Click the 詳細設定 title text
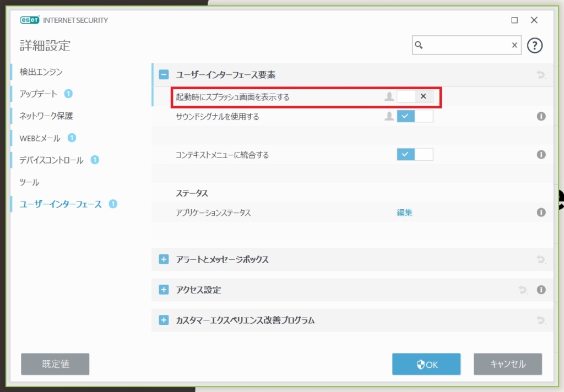 point(45,46)
